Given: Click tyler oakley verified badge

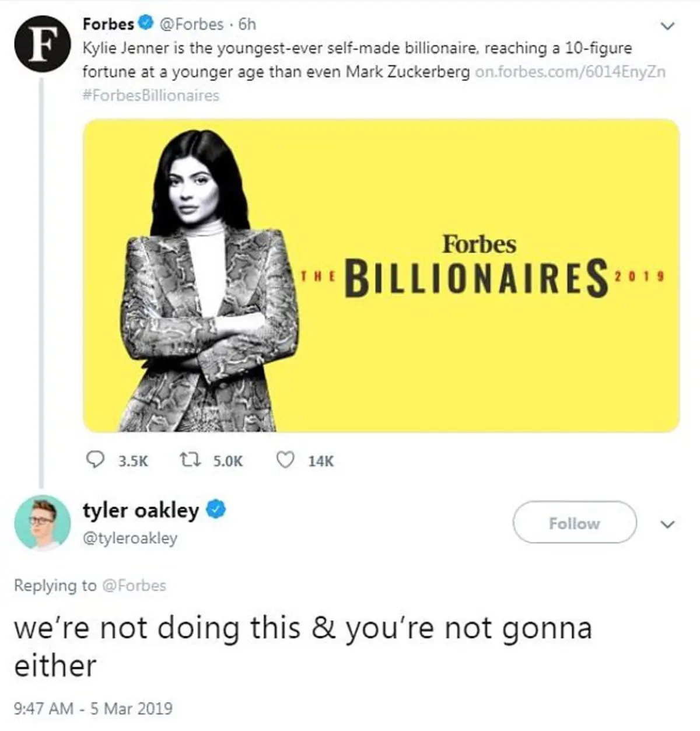Looking at the screenshot, I should [216, 509].
